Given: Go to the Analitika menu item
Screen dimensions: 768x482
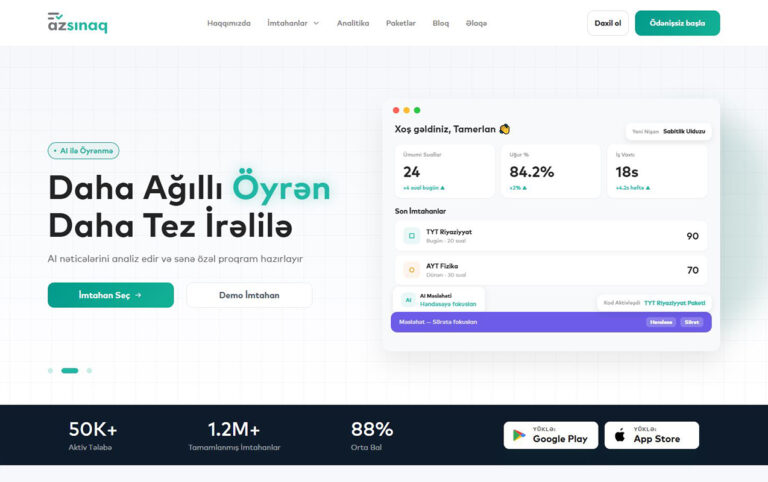Looking at the screenshot, I should 353,23.
